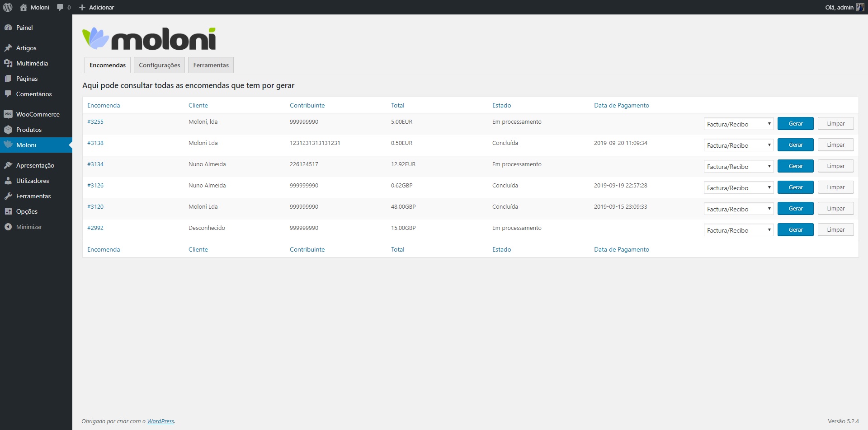This screenshot has height=430, width=868.
Task: Open order link #3134
Action: click(95, 164)
